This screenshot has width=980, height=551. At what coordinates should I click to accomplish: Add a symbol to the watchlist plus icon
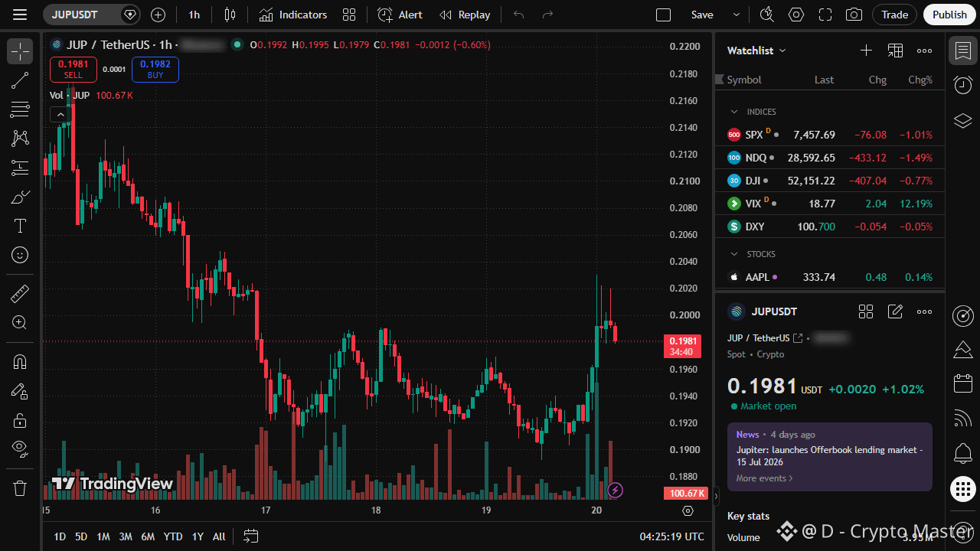pyautogui.click(x=866, y=51)
